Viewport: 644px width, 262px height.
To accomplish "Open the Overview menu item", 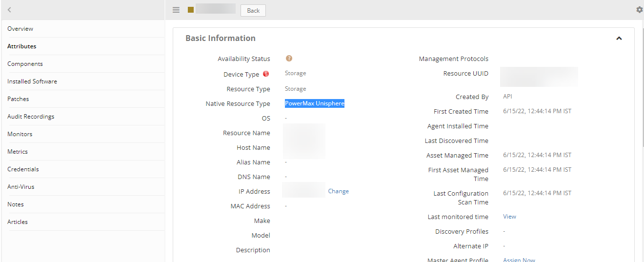I will coord(20,29).
